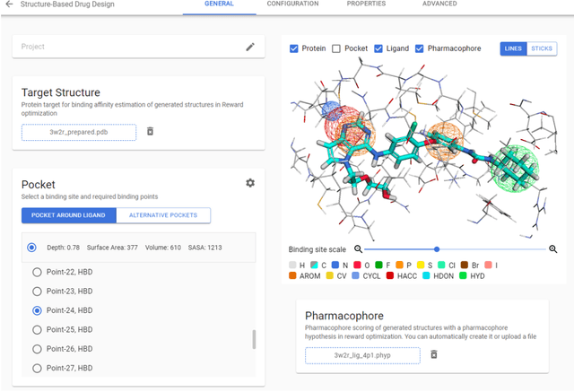Select the Point-22, HBD radio option

[x=37, y=272]
